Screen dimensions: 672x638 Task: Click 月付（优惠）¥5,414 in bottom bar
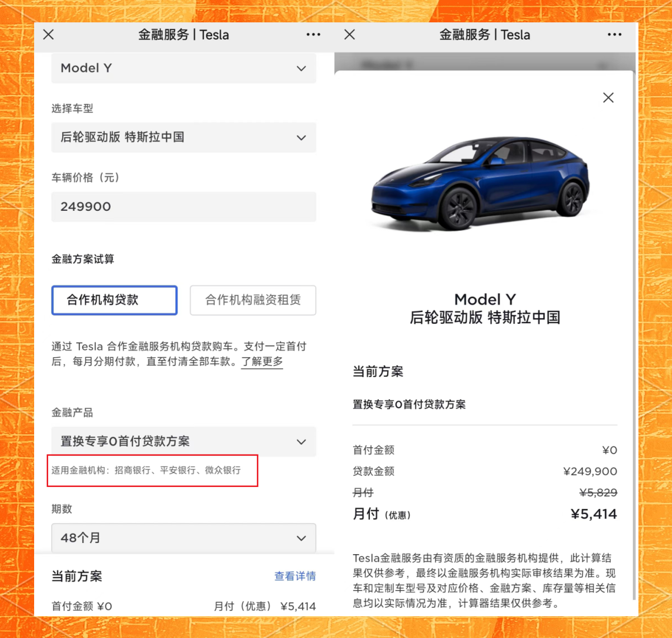265,606
